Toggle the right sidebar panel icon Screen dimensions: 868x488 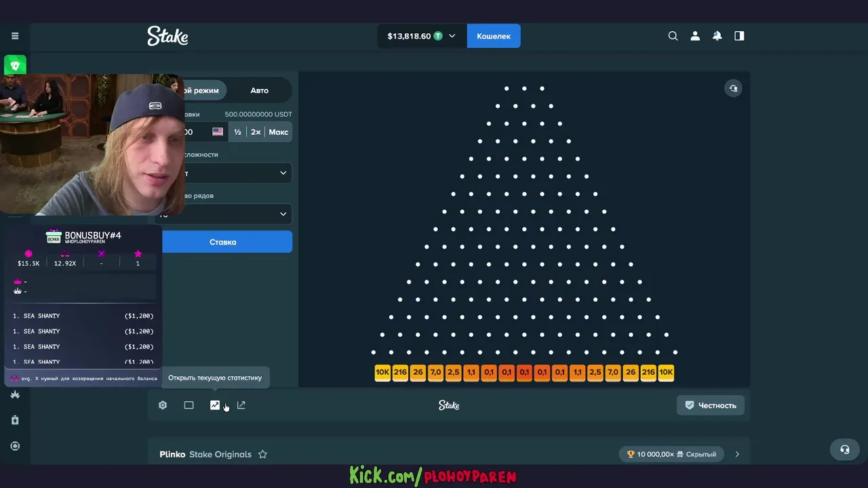click(x=739, y=36)
